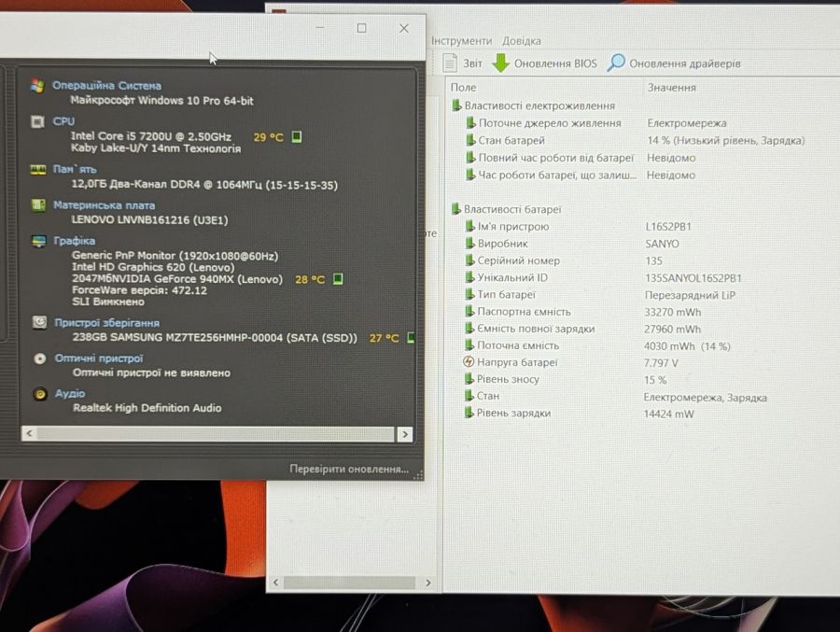The height and width of the screenshot is (632, 840).
Task: Select the Поточна ємність row
Action: (597, 345)
